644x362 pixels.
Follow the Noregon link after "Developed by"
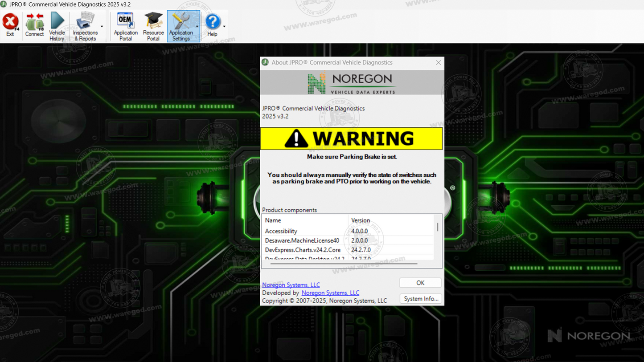coord(330,293)
